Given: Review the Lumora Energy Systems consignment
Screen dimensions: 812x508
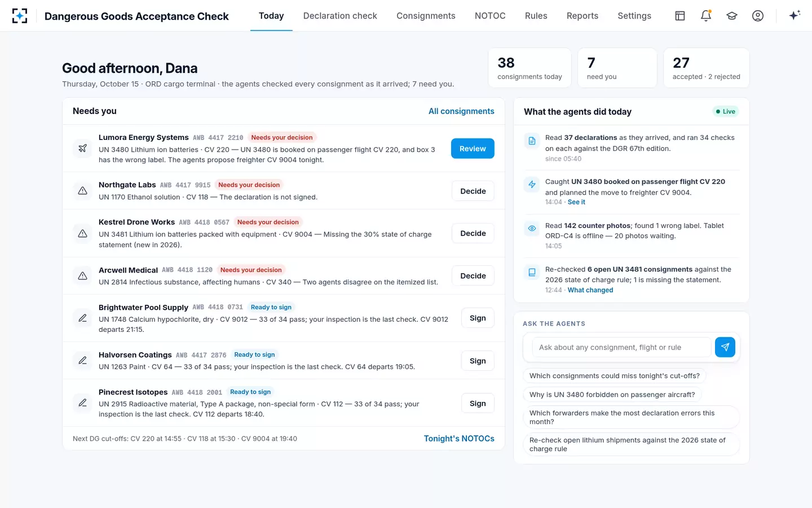Looking at the screenshot, I should pyautogui.click(x=473, y=148).
